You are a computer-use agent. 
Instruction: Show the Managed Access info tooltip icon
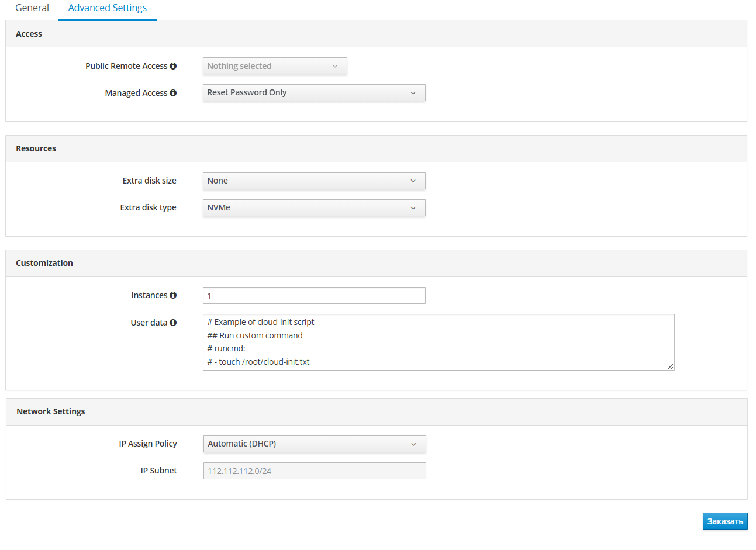(173, 93)
